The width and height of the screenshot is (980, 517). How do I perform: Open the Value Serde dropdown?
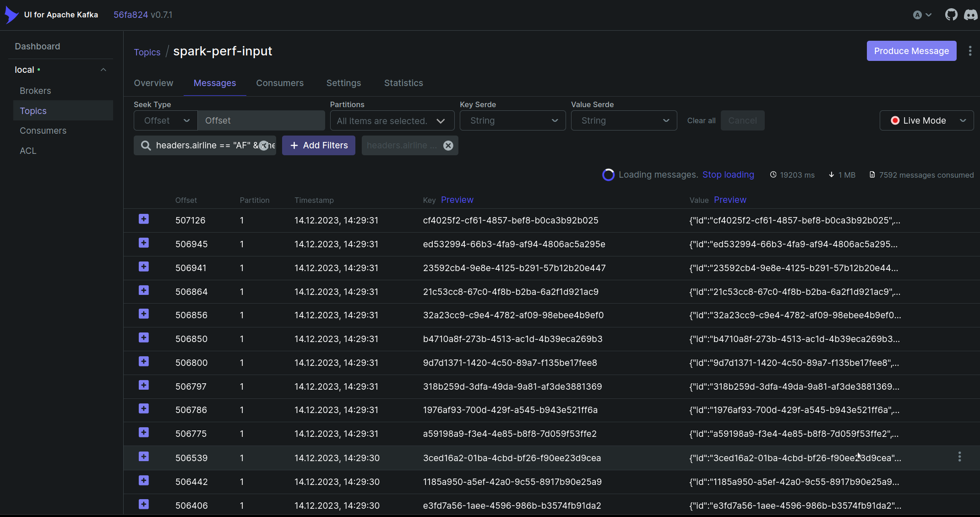pyautogui.click(x=624, y=120)
